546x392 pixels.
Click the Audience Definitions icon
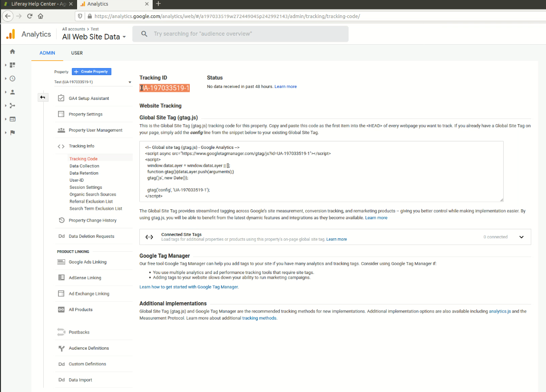[x=62, y=348]
